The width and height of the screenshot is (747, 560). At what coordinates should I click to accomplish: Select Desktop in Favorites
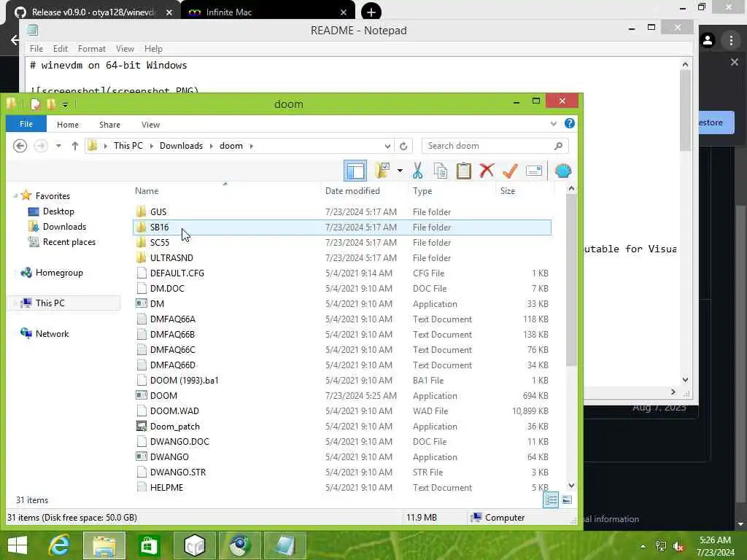click(58, 211)
